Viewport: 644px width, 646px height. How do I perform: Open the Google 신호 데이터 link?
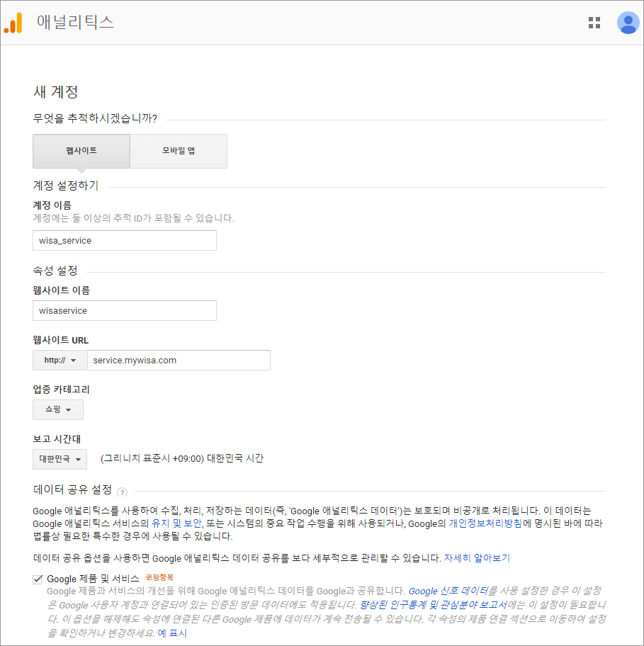[x=448, y=591]
